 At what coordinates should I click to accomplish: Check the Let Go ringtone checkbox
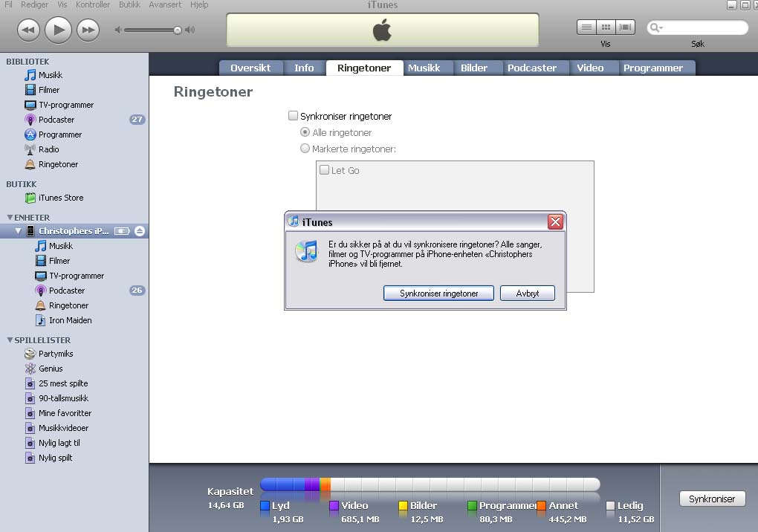point(324,169)
